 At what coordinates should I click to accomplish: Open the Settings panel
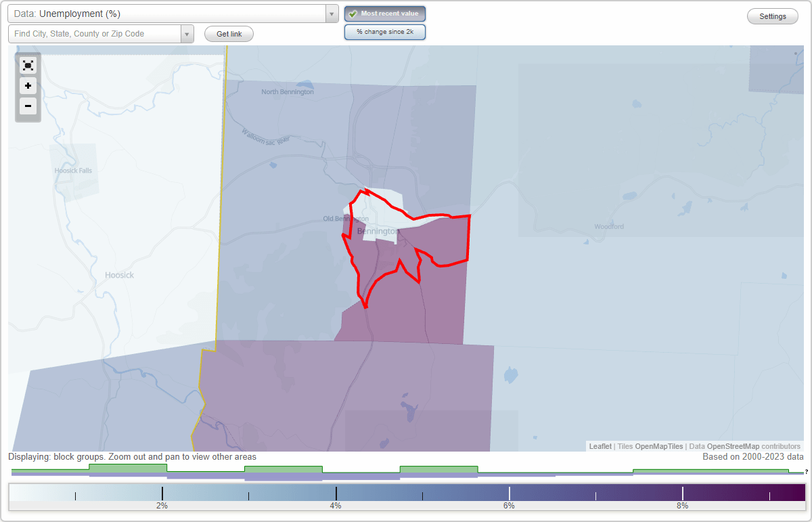[772, 16]
